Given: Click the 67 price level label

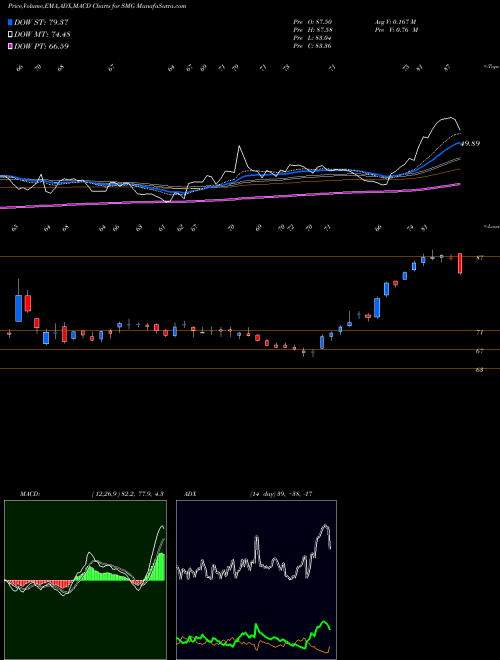Looking at the screenshot, I should (x=479, y=351).
